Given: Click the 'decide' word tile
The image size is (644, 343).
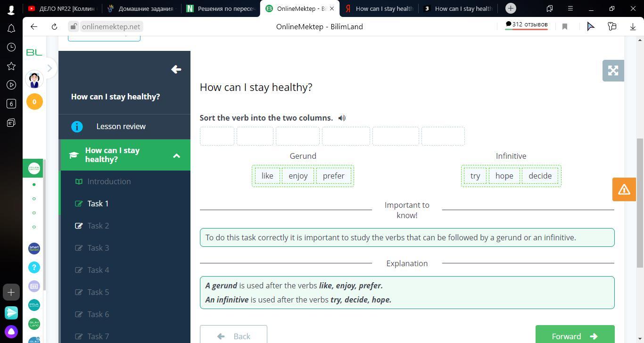Looking at the screenshot, I should (540, 176).
